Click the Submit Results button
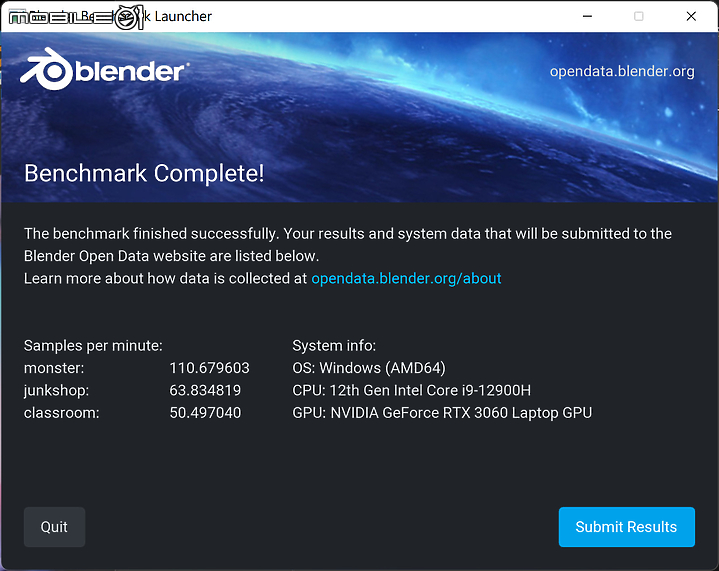 click(x=626, y=527)
